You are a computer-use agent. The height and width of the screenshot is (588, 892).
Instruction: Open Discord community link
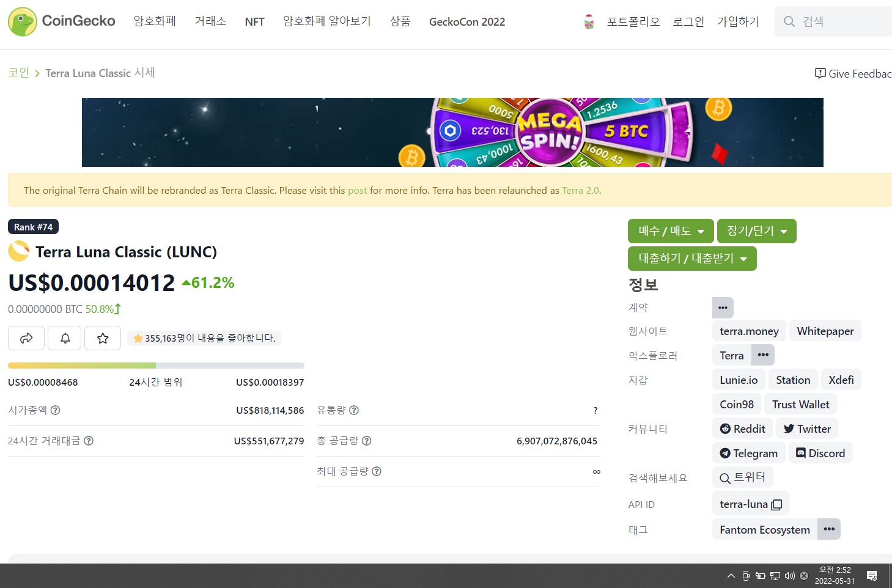click(820, 453)
